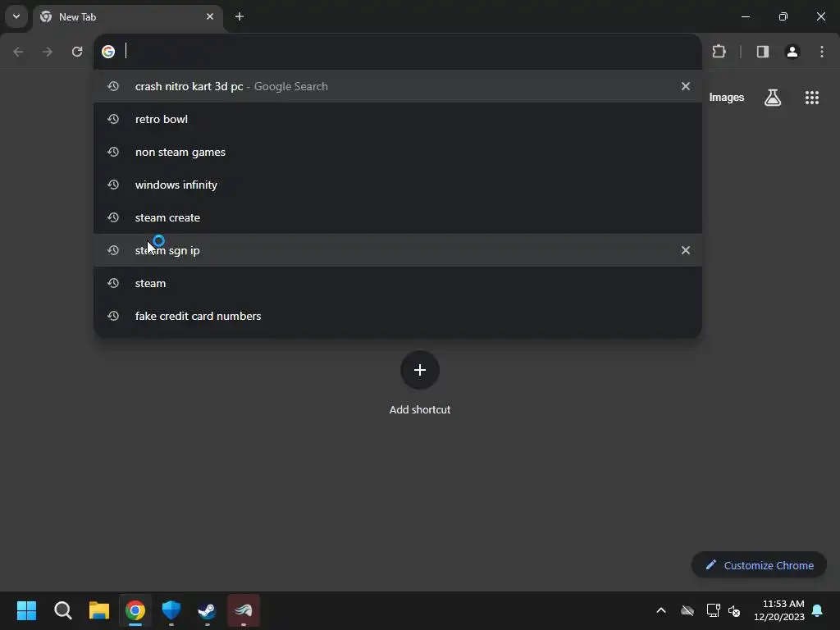Screen dimensions: 840x630
Task: Toggle the side panel icon
Action: [762, 52]
